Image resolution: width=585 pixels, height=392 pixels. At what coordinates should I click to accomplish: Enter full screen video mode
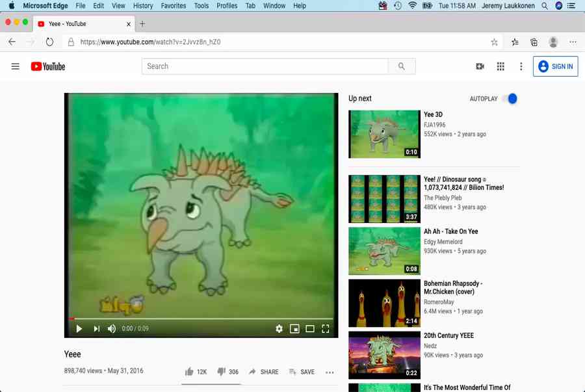[x=326, y=329]
